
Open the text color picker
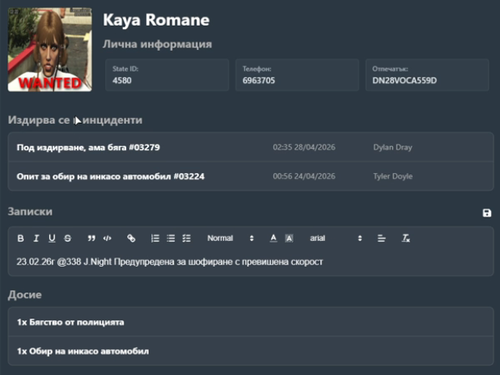tap(273, 238)
